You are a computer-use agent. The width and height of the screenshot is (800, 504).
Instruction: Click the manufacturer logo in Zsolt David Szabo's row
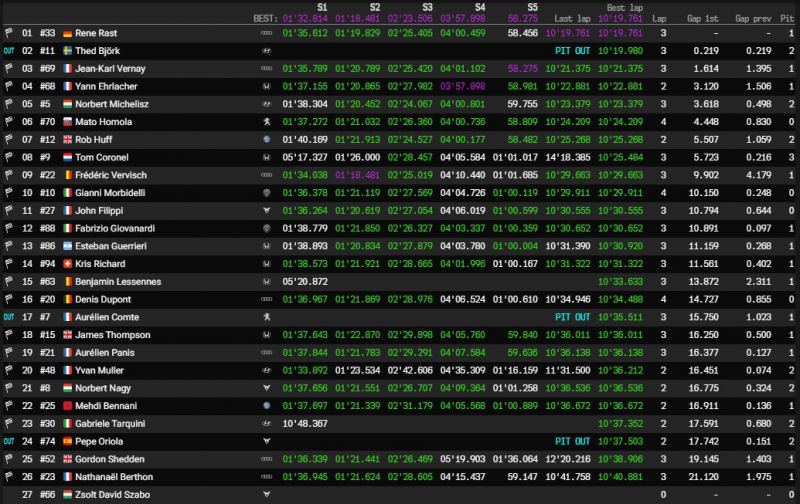(266, 494)
